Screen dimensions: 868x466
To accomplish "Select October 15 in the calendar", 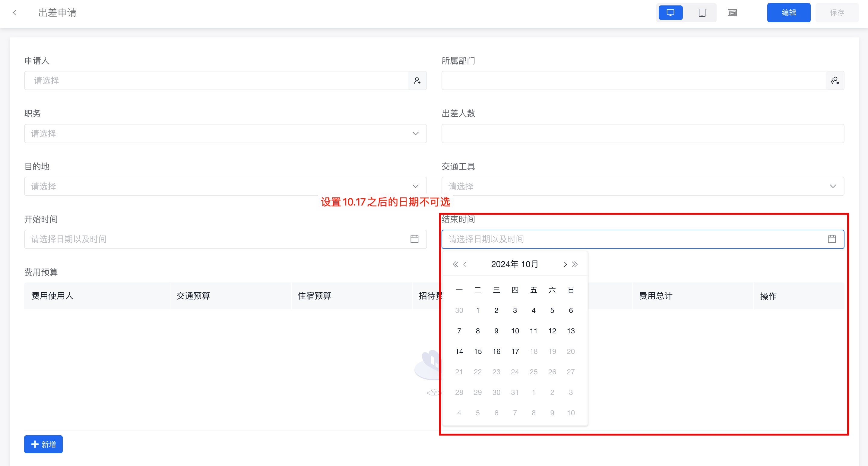I will 477,351.
